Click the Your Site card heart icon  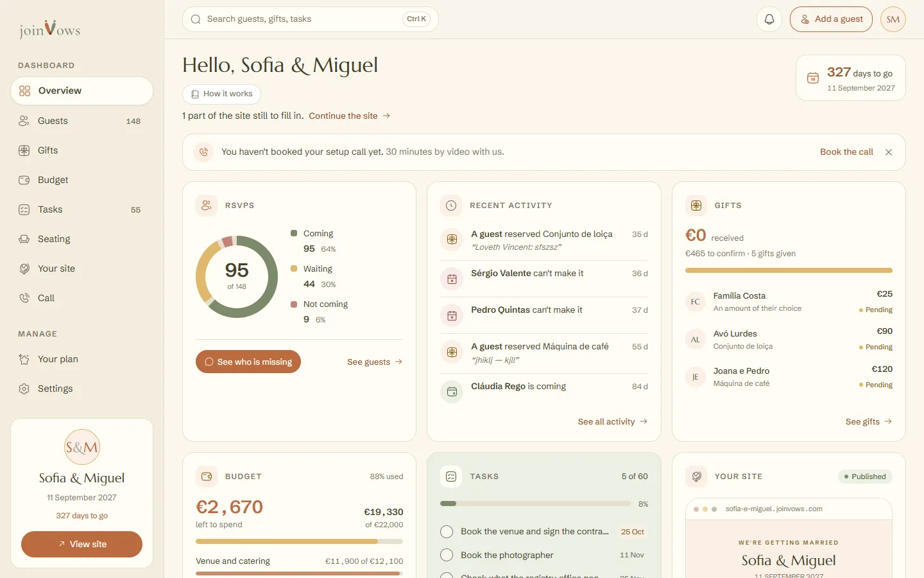[x=696, y=477]
